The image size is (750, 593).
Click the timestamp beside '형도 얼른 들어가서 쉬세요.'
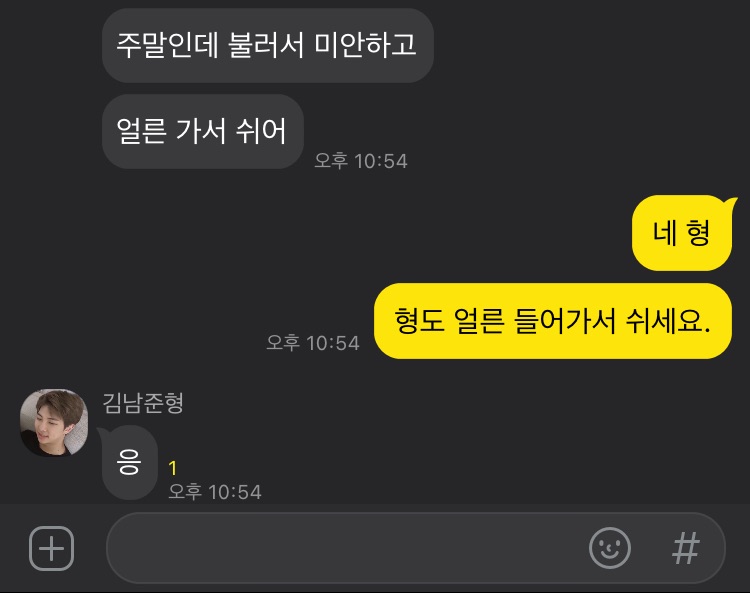313,343
